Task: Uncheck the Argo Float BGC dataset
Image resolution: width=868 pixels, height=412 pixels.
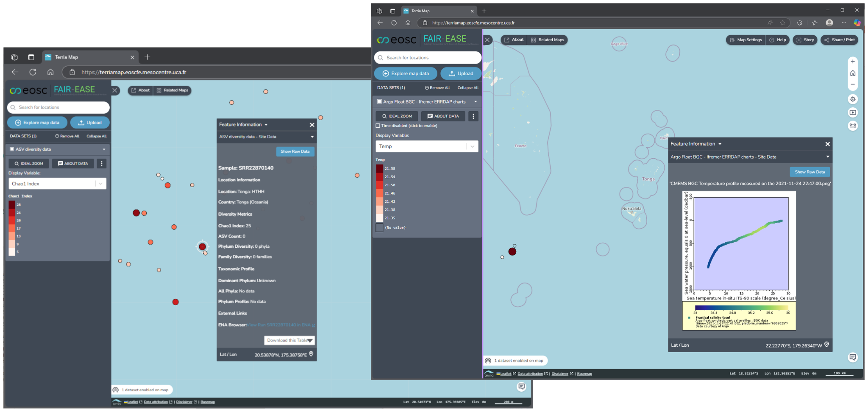Action: [378, 101]
